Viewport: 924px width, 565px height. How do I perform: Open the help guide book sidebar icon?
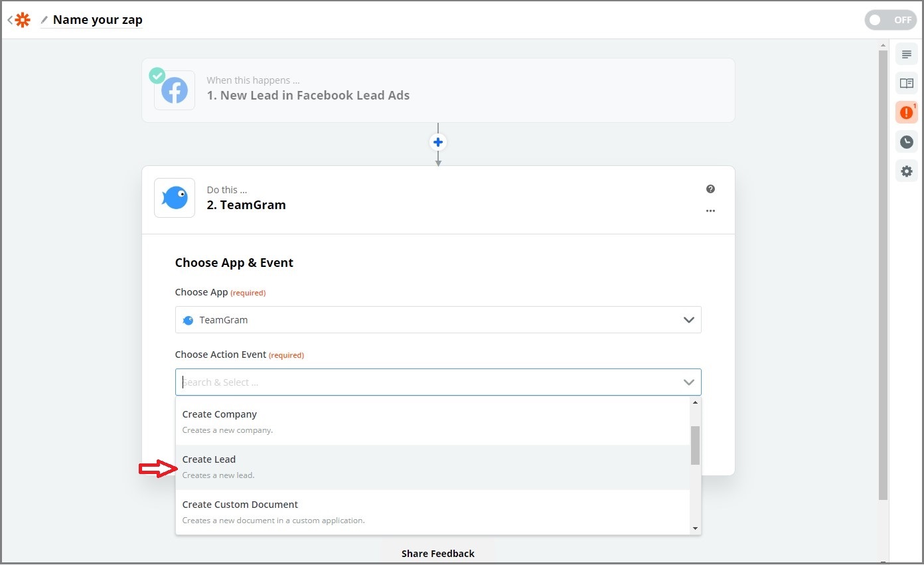[907, 83]
